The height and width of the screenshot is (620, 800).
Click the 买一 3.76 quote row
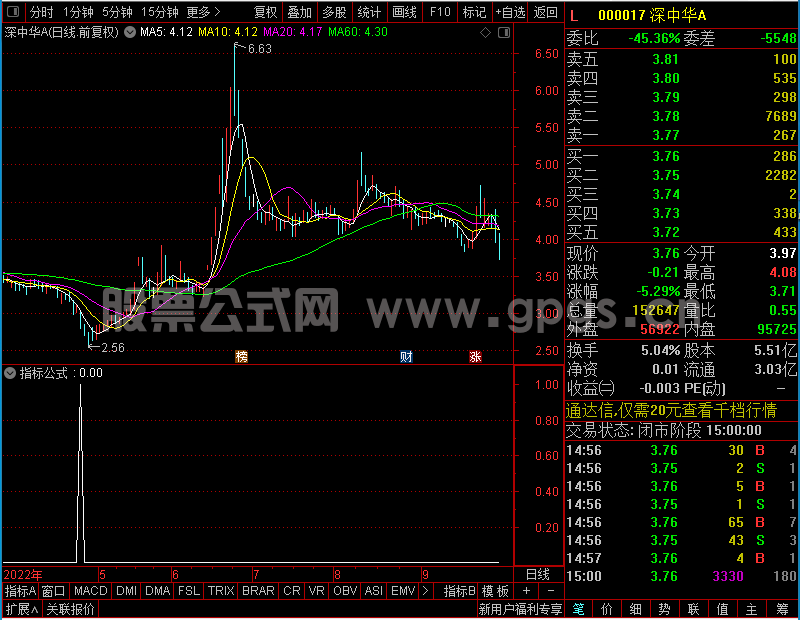(x=682, y=156)
